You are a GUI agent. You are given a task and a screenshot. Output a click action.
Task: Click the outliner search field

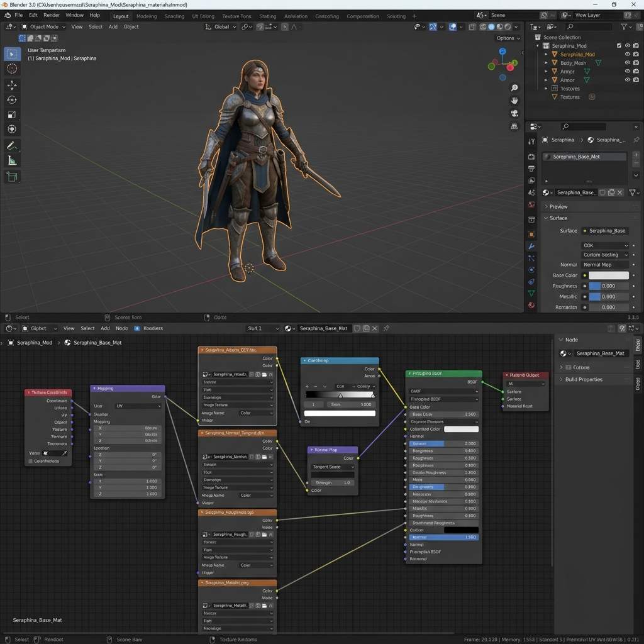pyautogui.click(x=588, y=26)
